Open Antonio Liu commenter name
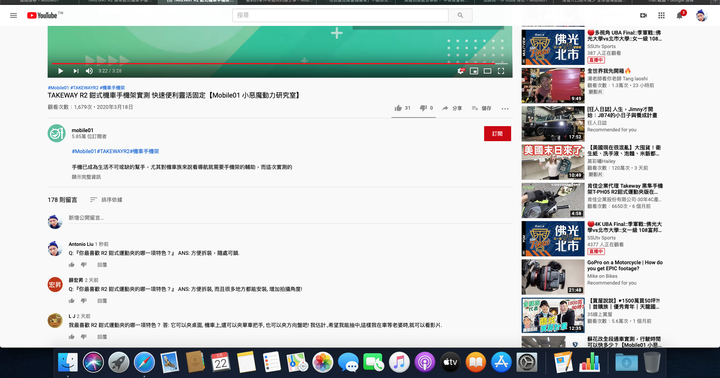Screen dimensions: 720x378 point(81,244)
